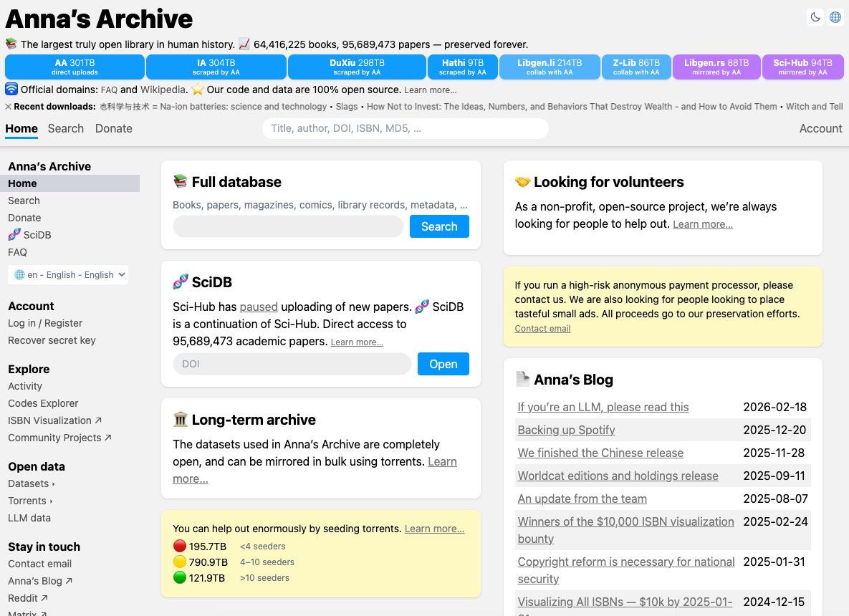Screen dimensions: 849x616
Task: Dismiss recent downloads with X icon
Action: pos(8,107)
